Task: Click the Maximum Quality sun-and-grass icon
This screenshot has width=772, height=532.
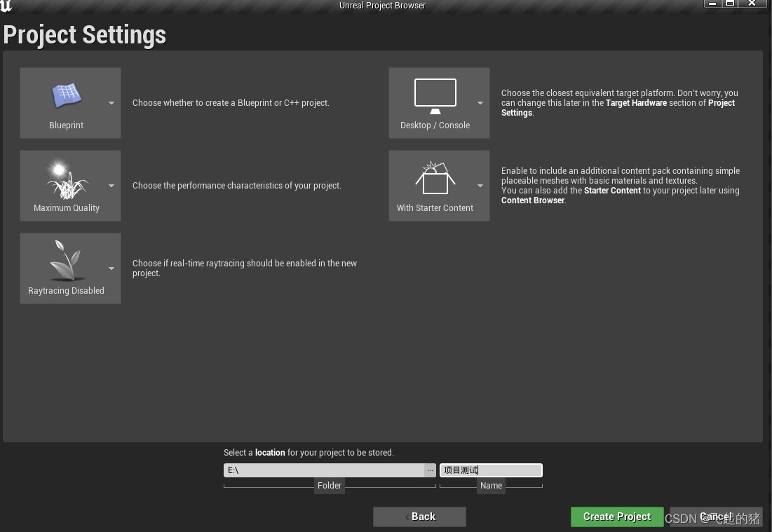Action: 67,178
